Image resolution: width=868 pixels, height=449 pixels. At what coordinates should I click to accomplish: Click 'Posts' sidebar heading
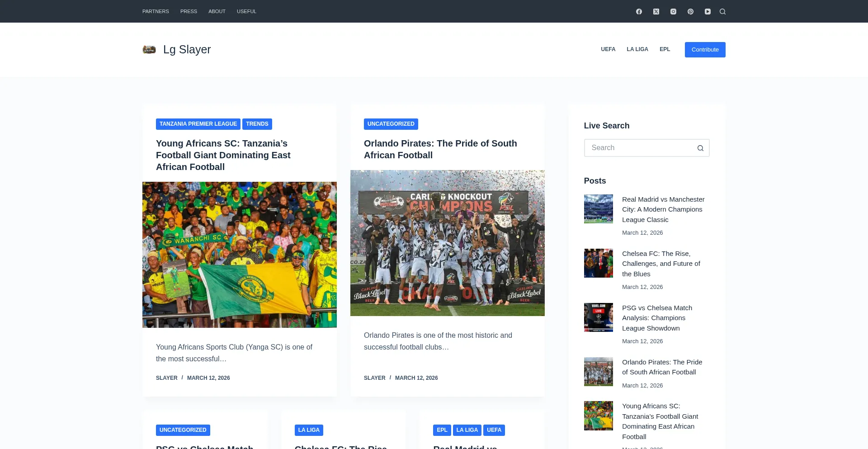coord(595,181)
